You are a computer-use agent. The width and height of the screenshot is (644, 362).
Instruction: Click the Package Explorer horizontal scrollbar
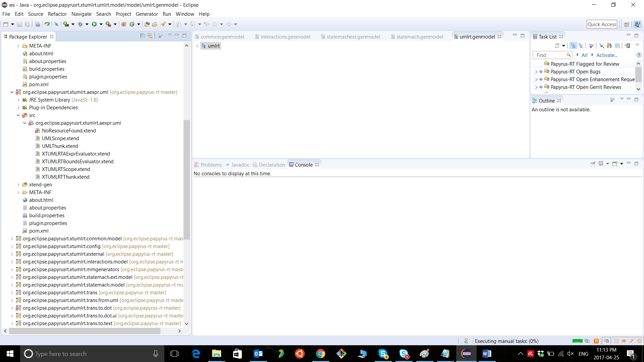85,331
